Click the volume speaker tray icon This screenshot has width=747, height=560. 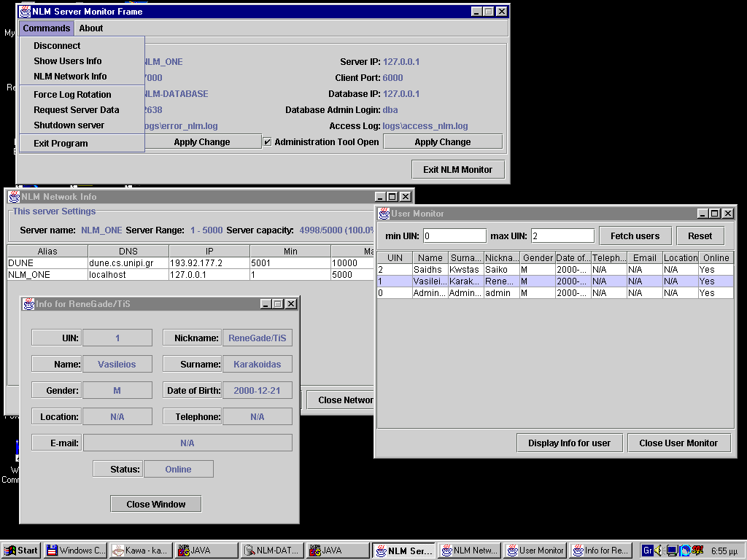point(659,551)
